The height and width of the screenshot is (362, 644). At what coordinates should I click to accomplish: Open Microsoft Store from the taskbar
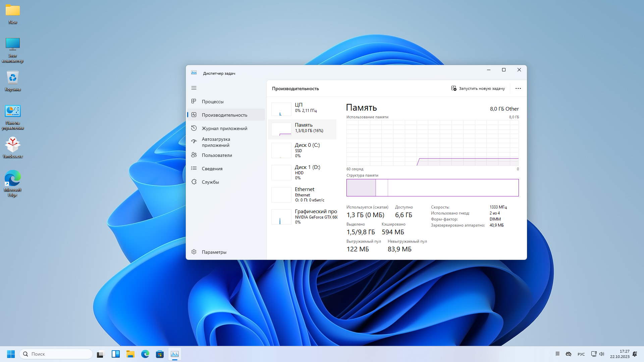[160, 354]
